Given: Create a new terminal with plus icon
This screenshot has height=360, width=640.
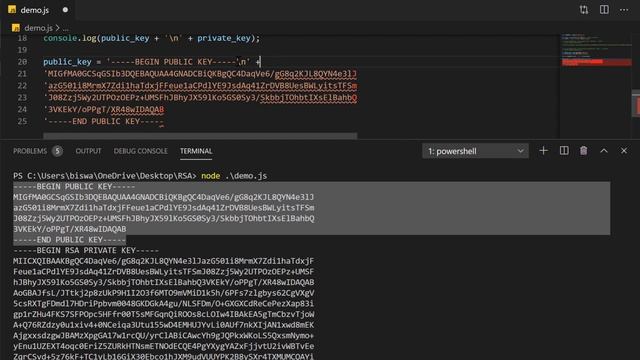Looking at the screenshot, I should point(543,151).
